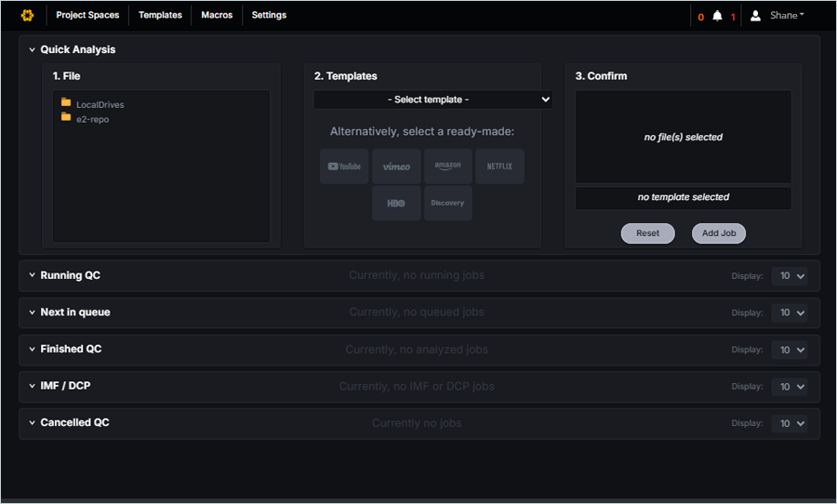Open the Select template dropdown

click(432, 99)
